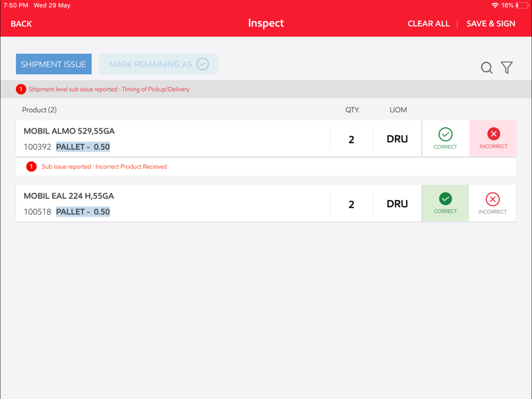
Task: Tap QTY. column header
Action: point(352,110)
